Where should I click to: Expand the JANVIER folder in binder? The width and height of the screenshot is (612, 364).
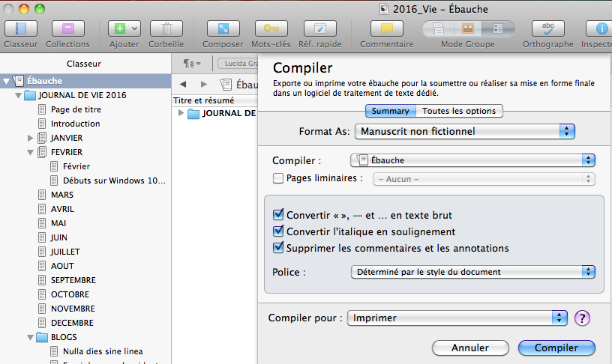[31, 138]
